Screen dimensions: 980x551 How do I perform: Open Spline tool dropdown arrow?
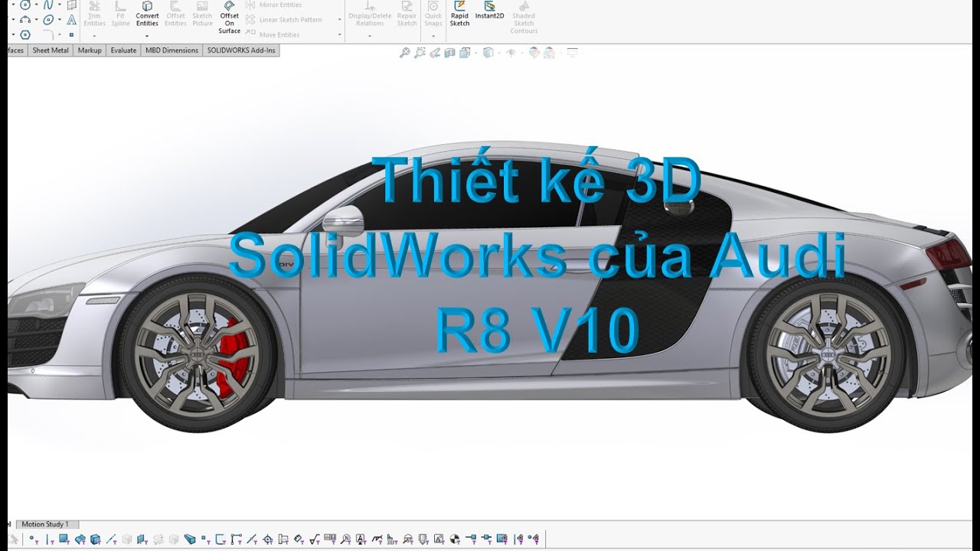(60, 5)
